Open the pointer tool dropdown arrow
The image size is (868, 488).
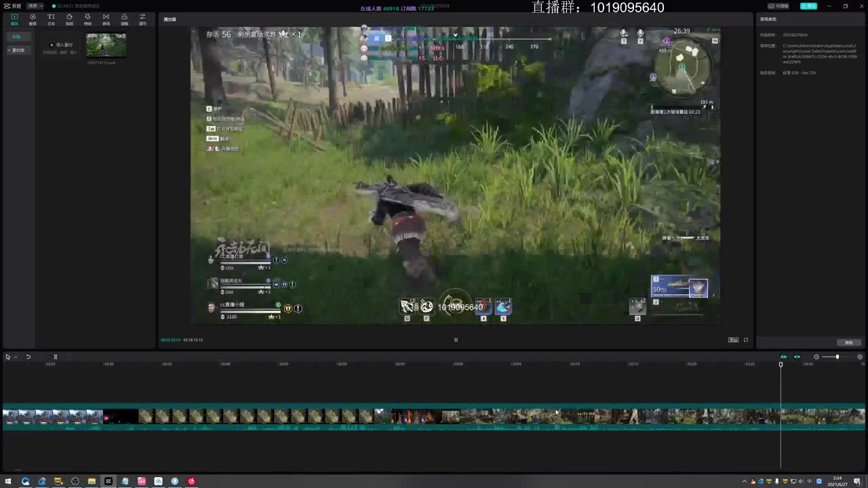pos(16,357)
